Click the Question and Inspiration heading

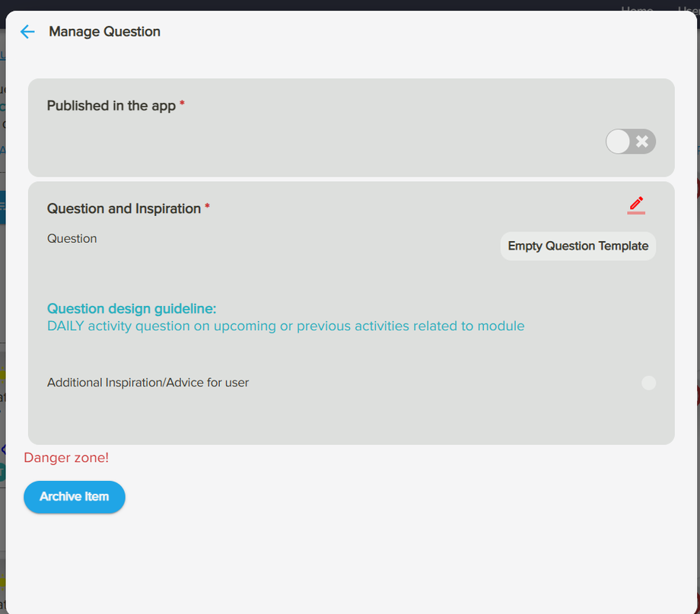pos(123,208)
